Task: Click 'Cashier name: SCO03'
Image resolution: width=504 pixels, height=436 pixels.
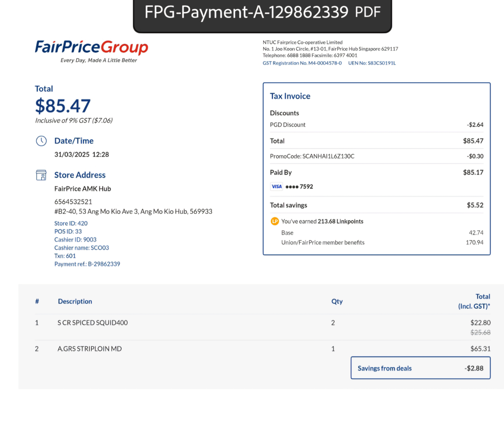Action: point(82,248)
